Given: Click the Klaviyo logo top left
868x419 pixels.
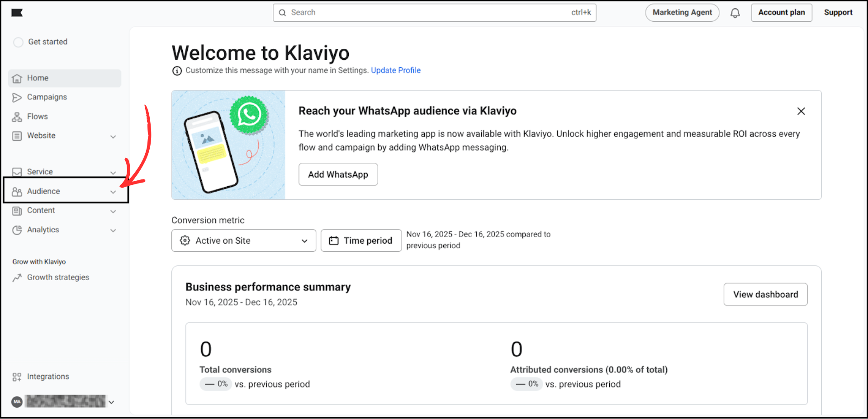Looking at the screenshot, I should click(x=17, y=12).
